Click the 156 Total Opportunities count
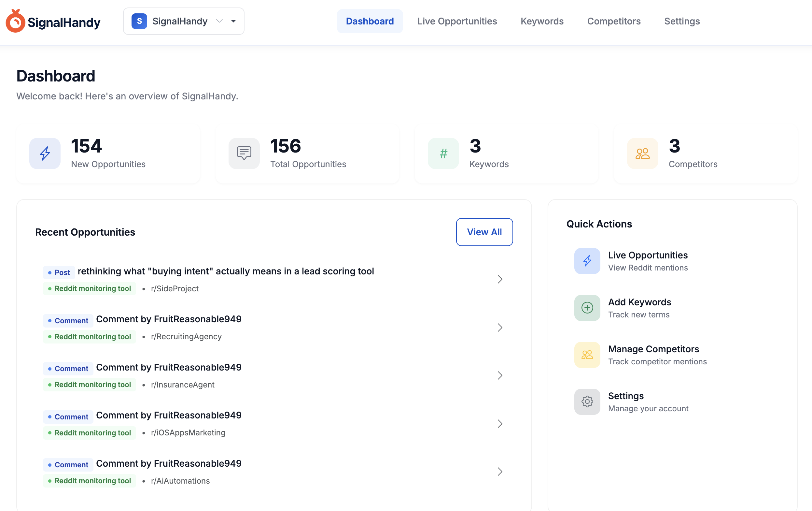The height and width of the screenshot is (511, 812). pyautogui.click(x=286, y=146)
